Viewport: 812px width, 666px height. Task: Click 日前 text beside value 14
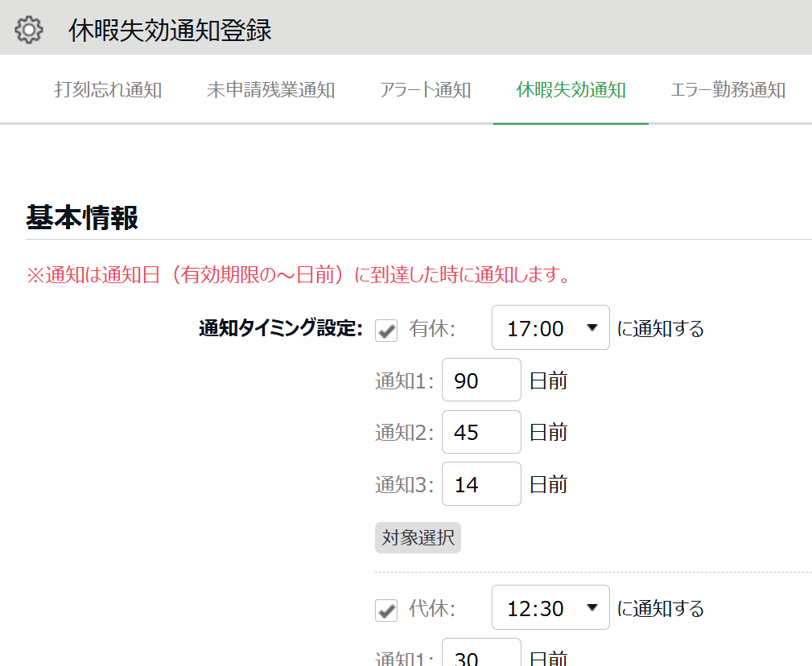(x=548, y=485)
